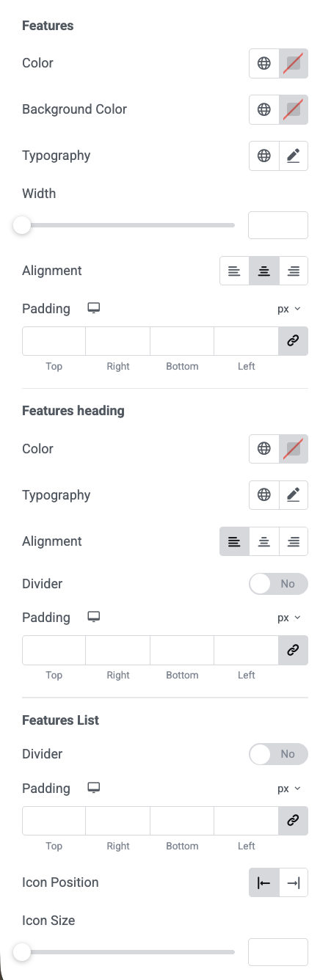Viewport: 320px width, 980px height.
Task: Align Features text to the left
Action: click(x=234, y=271)
